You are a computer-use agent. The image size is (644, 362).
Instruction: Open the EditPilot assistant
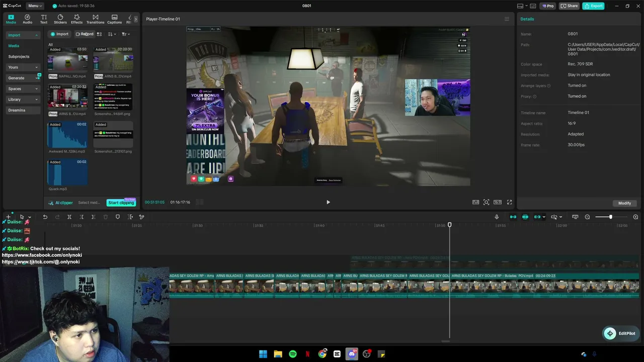point(620,333)
